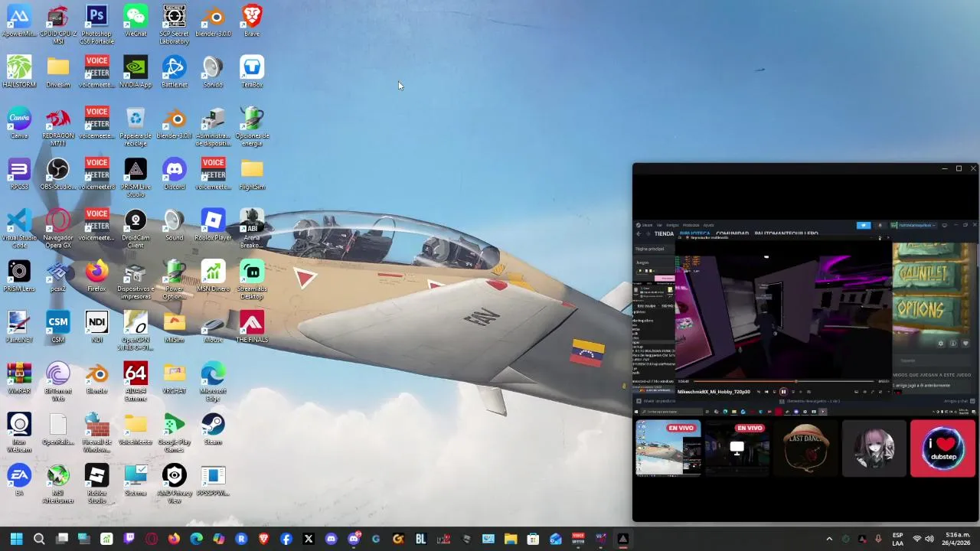Open Twitch from the taskbar
The height and width of the screenshot is (551, 980).
tap(129, 539)
